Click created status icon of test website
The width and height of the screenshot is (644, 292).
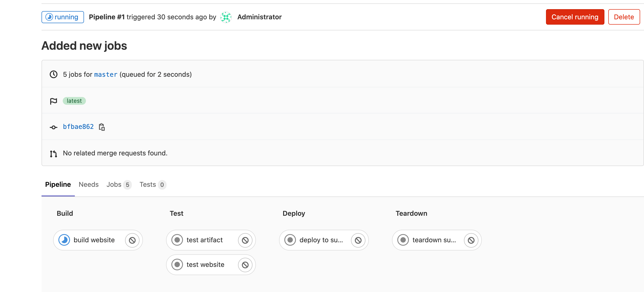(177, 264)
